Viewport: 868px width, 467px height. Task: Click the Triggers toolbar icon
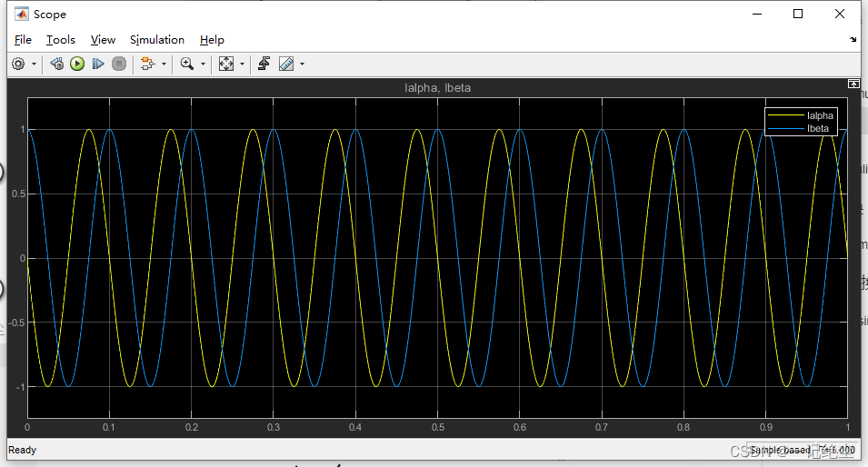point(264,65)
